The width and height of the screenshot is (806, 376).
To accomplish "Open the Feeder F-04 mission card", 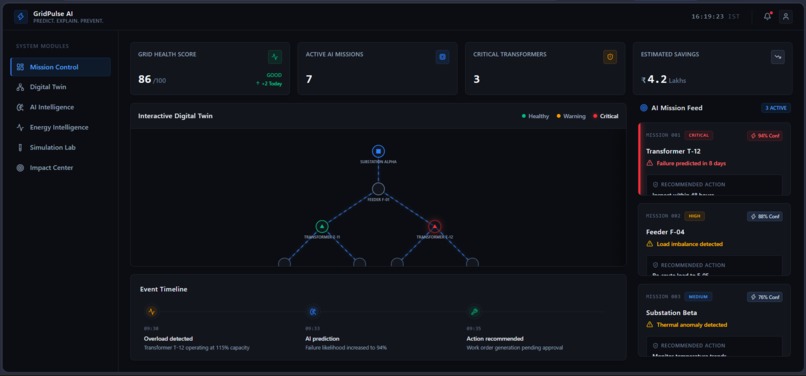I will [x=715, y=240].
